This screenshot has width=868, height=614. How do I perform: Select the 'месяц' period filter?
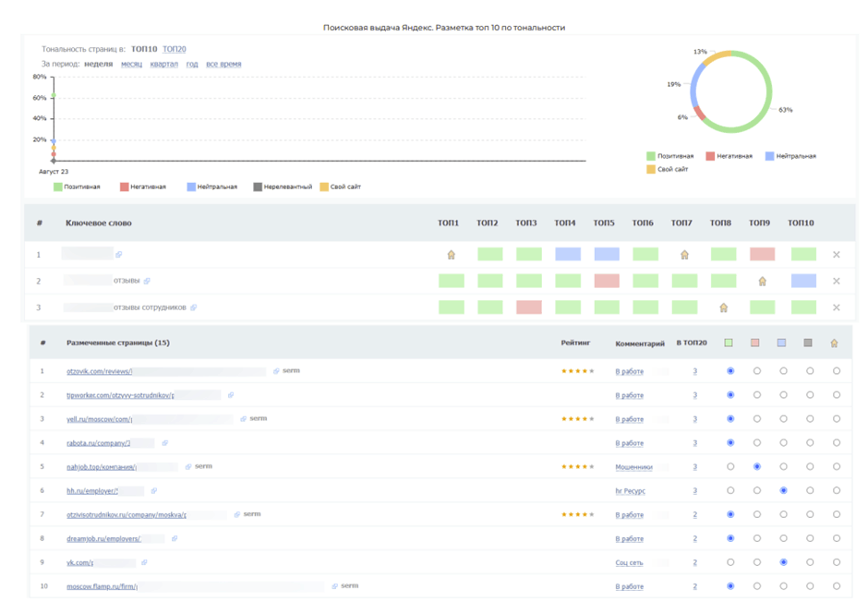click(131, 65)
